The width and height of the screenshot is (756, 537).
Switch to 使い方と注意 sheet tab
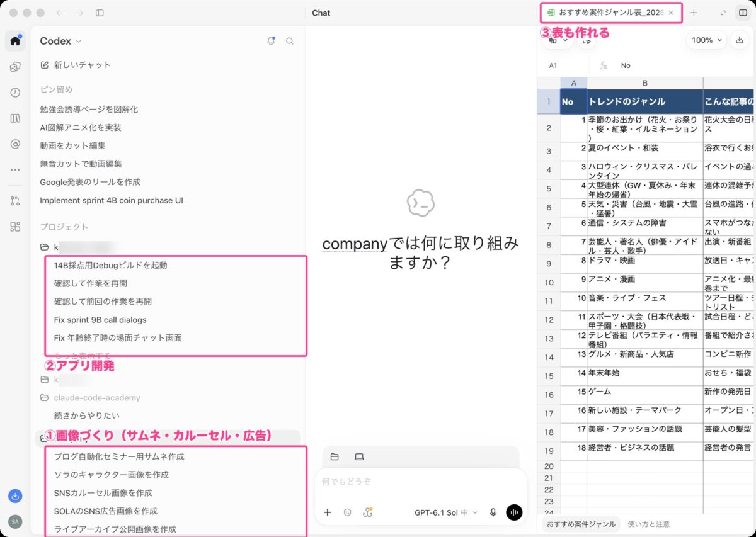click(x=648, y=524)
